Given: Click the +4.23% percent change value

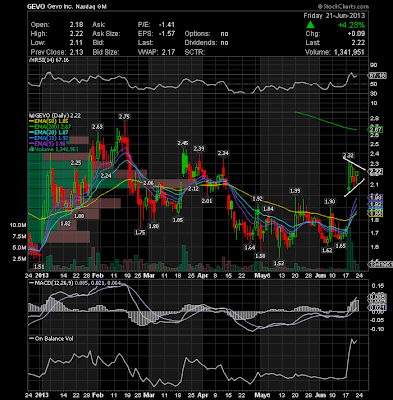Looking at the screenshot, I should (x=351, y=25).
